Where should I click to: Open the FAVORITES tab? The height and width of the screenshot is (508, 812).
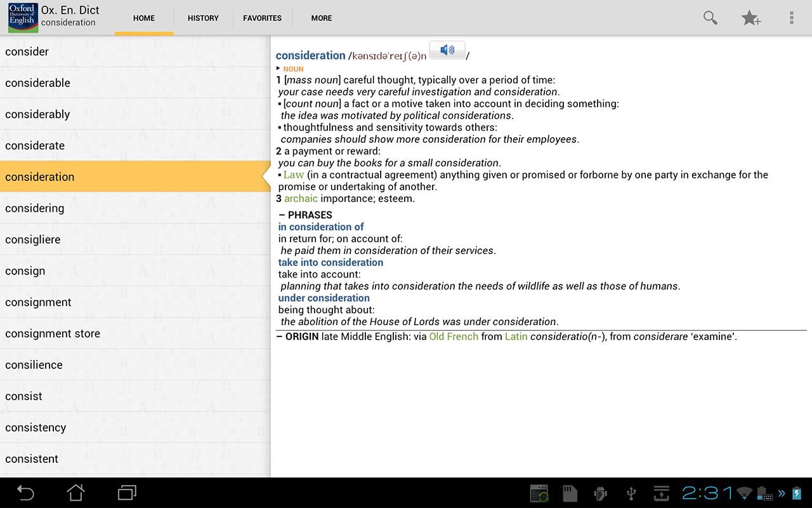click(x=262, y=18)
